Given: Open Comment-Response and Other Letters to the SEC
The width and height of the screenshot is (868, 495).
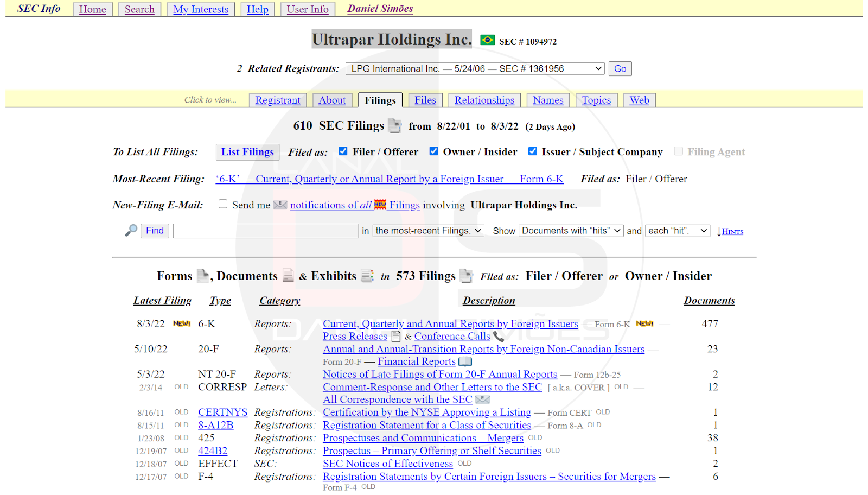Looking at the screenshot, I should click(432, 387).
